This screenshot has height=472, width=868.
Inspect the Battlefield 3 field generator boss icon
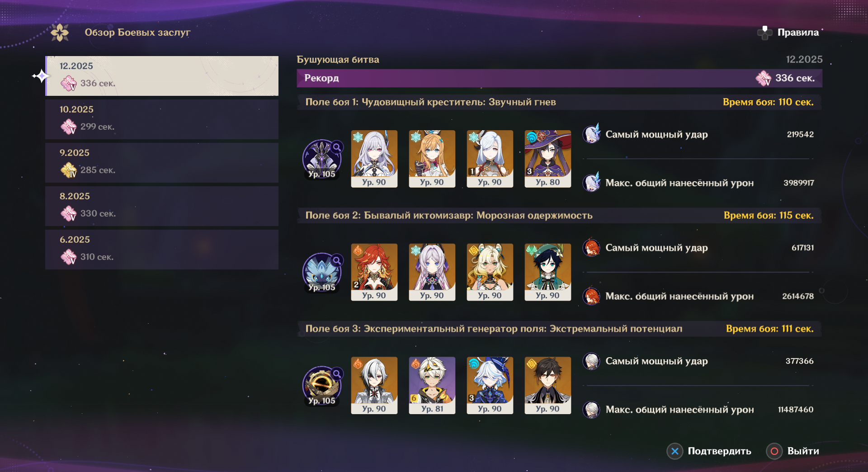[x=322, y=386]
